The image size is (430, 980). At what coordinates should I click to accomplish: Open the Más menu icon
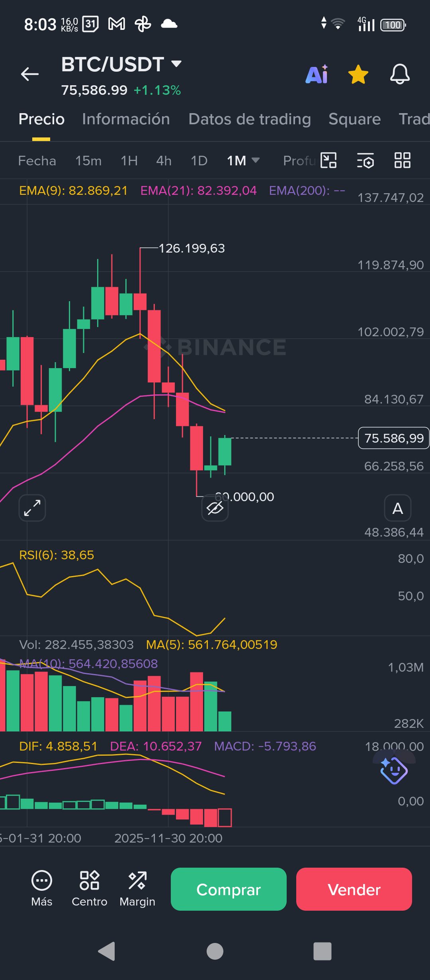point(42,889)
